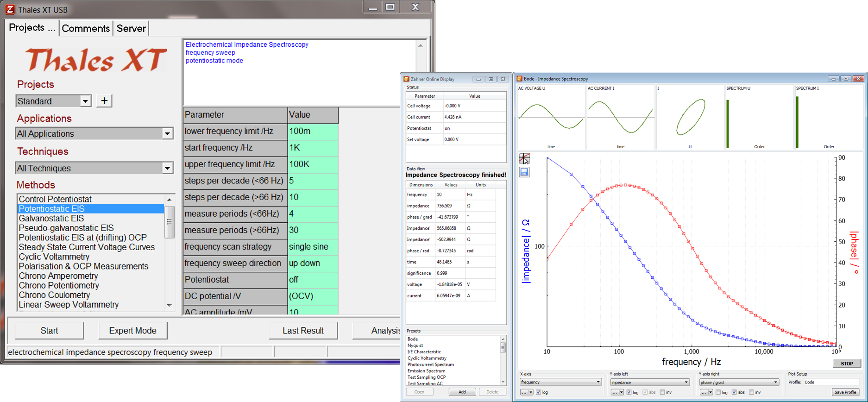Switch to the Projects tab
The height and width of the screenshot is (402, 868).
pyautogui.click(x=32, y=28)
